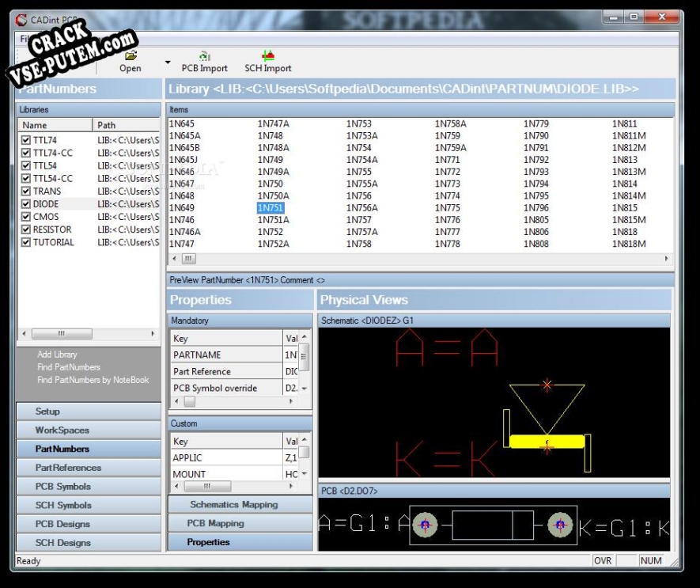
Task: Select the PartNumbers navigation section
Action: (x=89, y=449)
